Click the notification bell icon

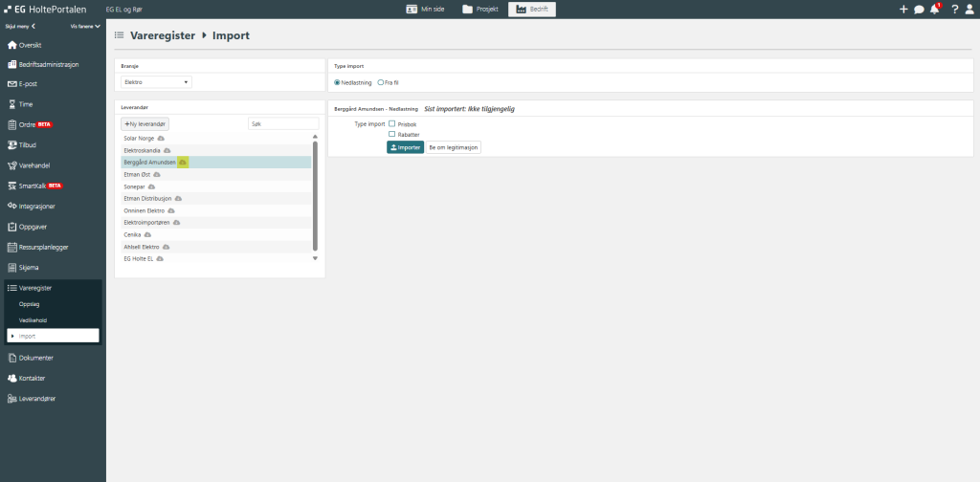point(934,10)
